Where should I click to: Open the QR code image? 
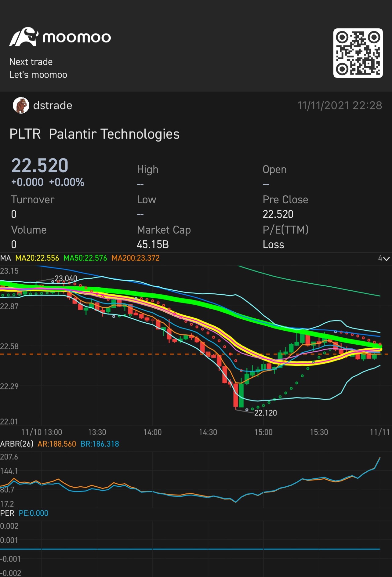tap(358, 53)
